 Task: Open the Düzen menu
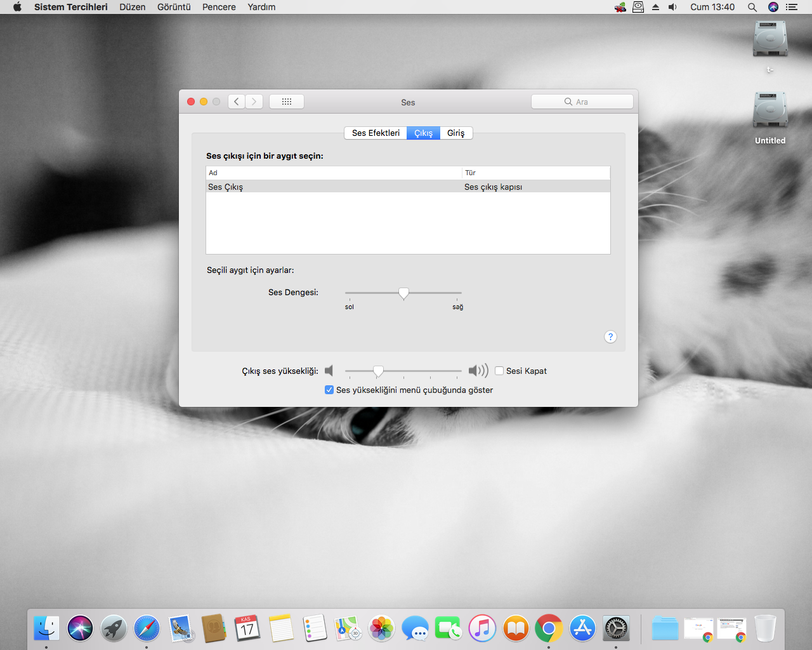pyautogui.click(x=133, y=7)
